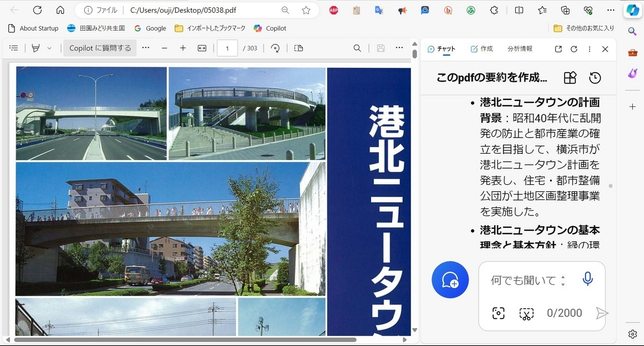The image size is (644, 346).
Task: Open Copilot chat history clock
Action: [595, 78]
